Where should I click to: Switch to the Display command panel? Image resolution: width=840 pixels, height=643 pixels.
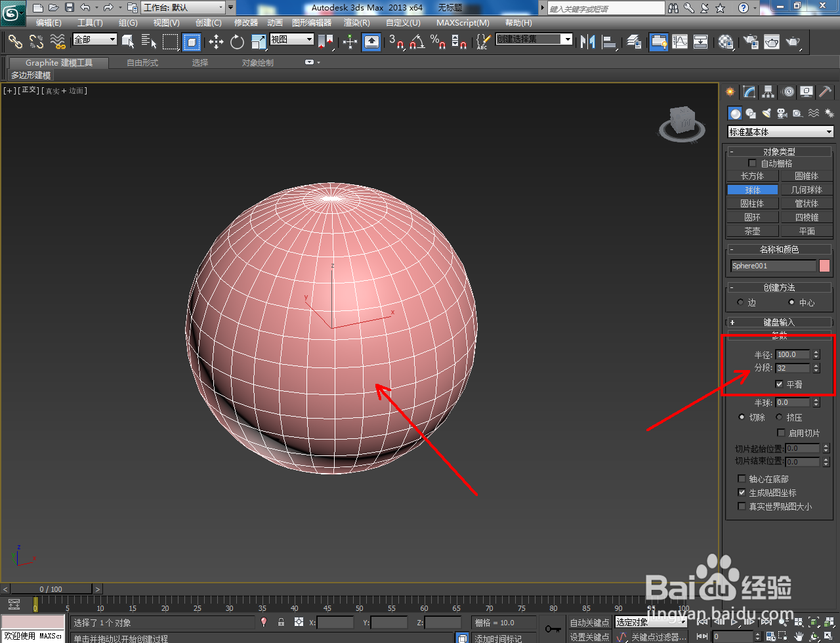[x=807, y=92]
